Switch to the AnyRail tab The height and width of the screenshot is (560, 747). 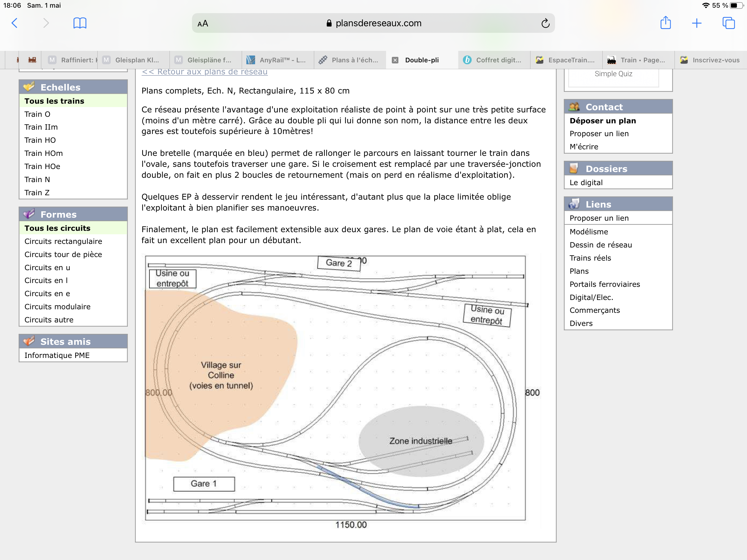278,60
